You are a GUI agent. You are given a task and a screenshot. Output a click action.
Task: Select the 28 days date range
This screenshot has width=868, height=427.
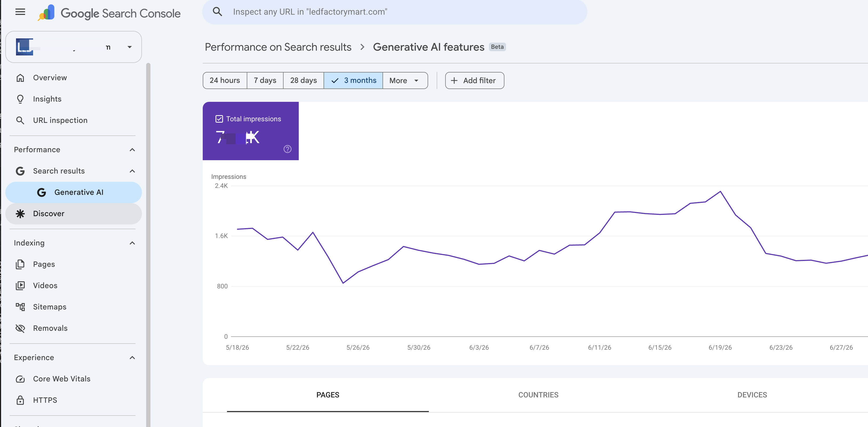coord(303,80)
